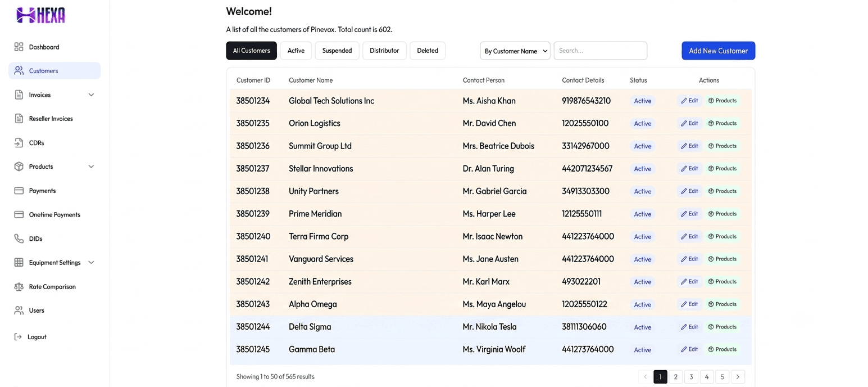Open the Dashboard sidebar icon

[19, 47]
